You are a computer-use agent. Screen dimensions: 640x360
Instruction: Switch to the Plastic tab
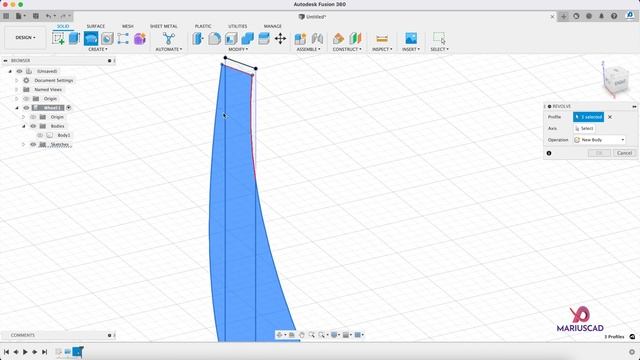pos(203,26)
